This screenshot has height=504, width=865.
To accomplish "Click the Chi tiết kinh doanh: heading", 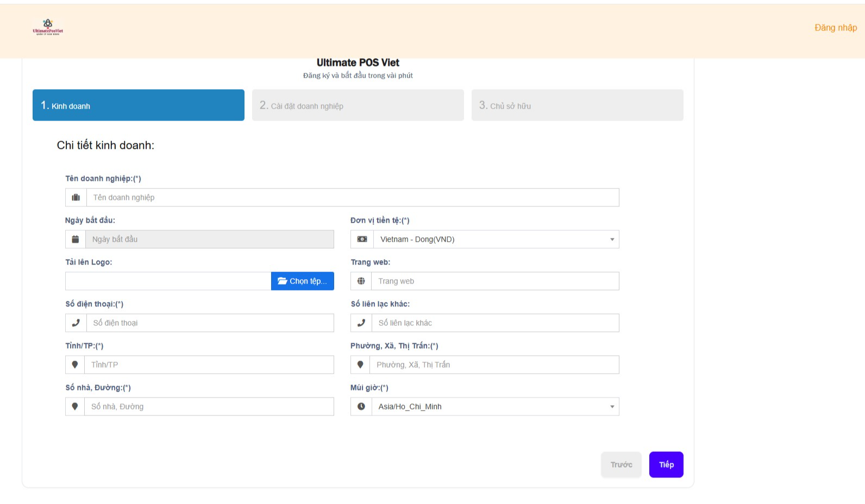I will coord(105,146).
